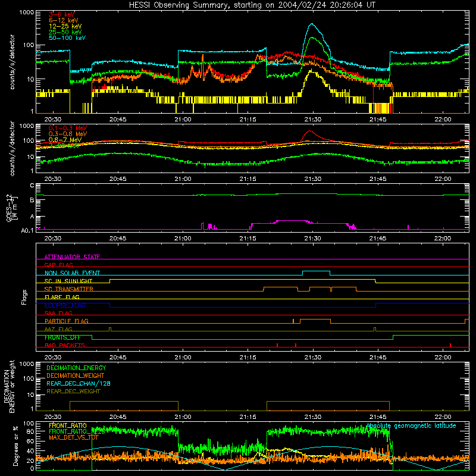Select the 50-100 keV legend label
The height and width of the screenshot is (476, 476).
67,38
